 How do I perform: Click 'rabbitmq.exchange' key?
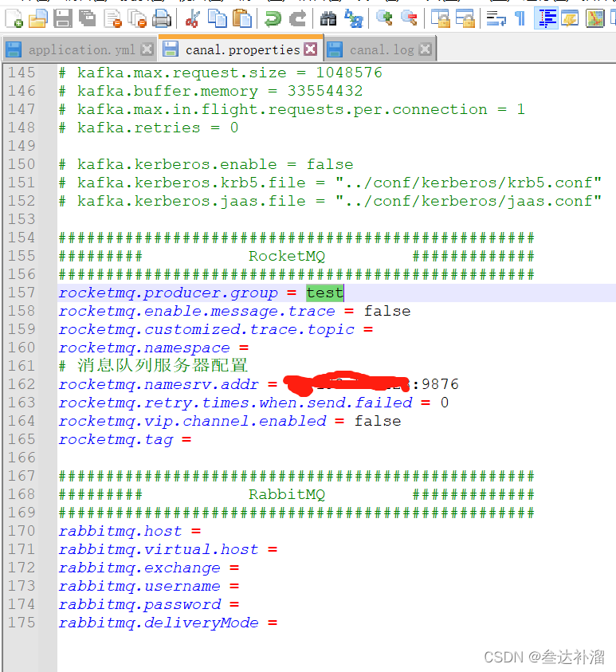pos(139,568)
